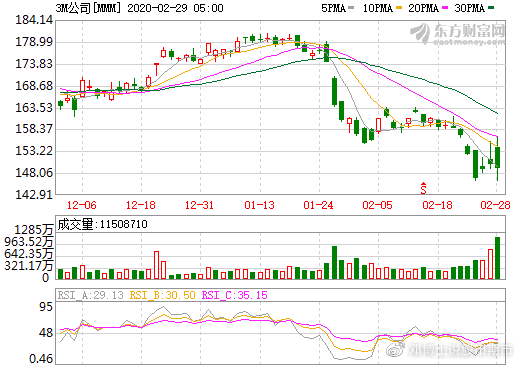Screen dimensions: 520x365
Task: Click the Eastmoney watermark logo
Action: click(x=457, y=33)
